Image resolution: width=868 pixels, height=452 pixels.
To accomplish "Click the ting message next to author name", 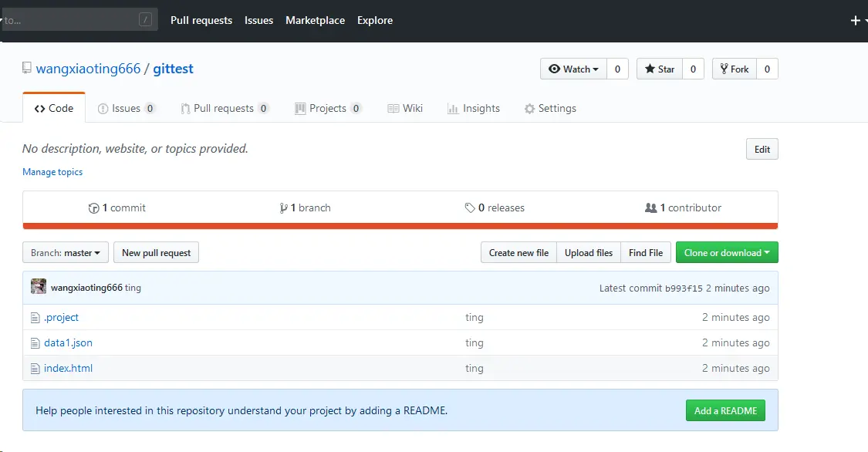I will 133,288.
